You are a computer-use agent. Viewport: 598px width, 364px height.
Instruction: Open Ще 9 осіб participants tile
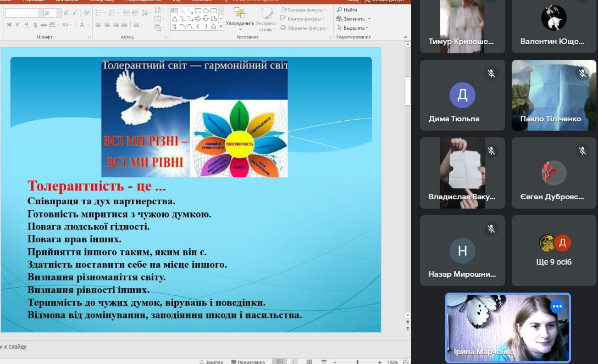[x=554, y=250]
